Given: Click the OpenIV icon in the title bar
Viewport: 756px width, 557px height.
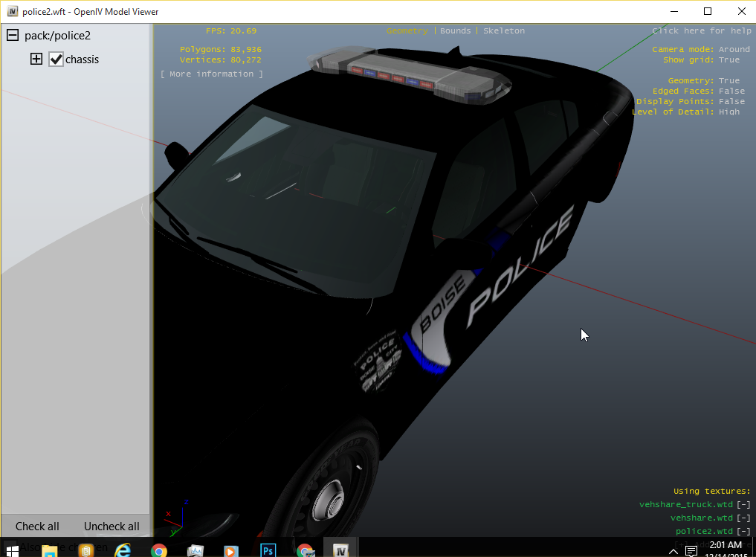Looking at the screenshot, I should 13,12.
